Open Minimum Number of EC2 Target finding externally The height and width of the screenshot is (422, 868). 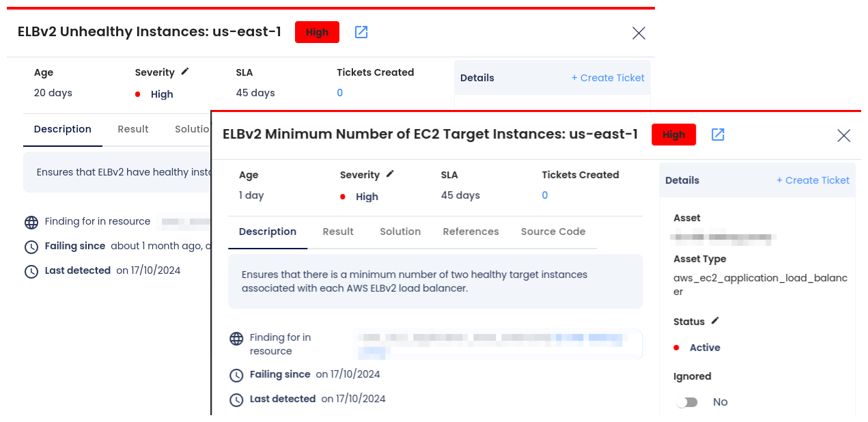718,135
